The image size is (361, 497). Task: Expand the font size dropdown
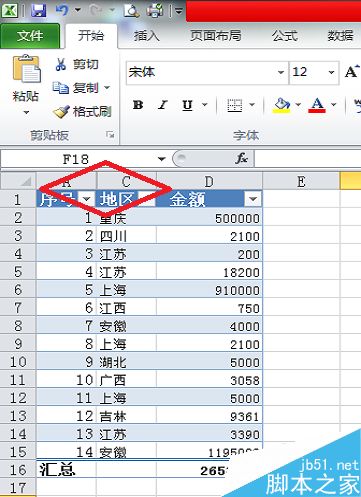tap(331, 72)
